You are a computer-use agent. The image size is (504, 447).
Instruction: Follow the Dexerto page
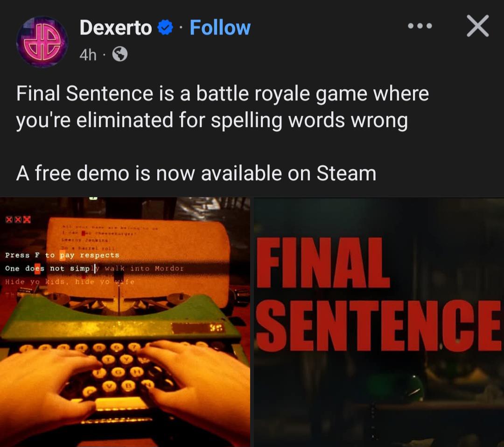(220, 28)
